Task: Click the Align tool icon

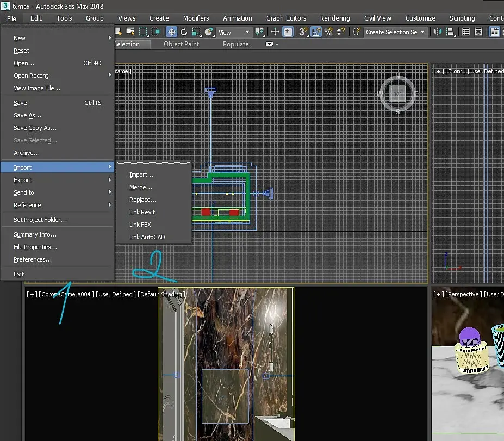Action: (x=451, y=32)
